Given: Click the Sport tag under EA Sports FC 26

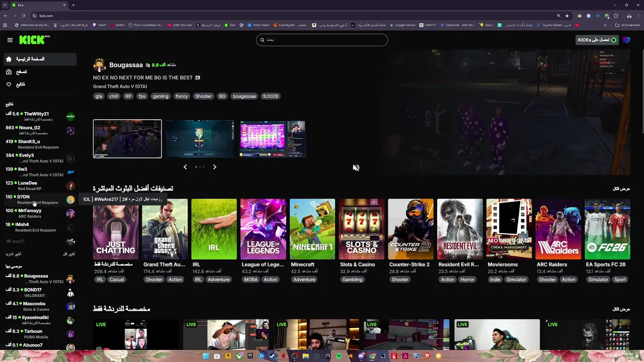Looking at the screenshot, I should [x=620, y=280].
